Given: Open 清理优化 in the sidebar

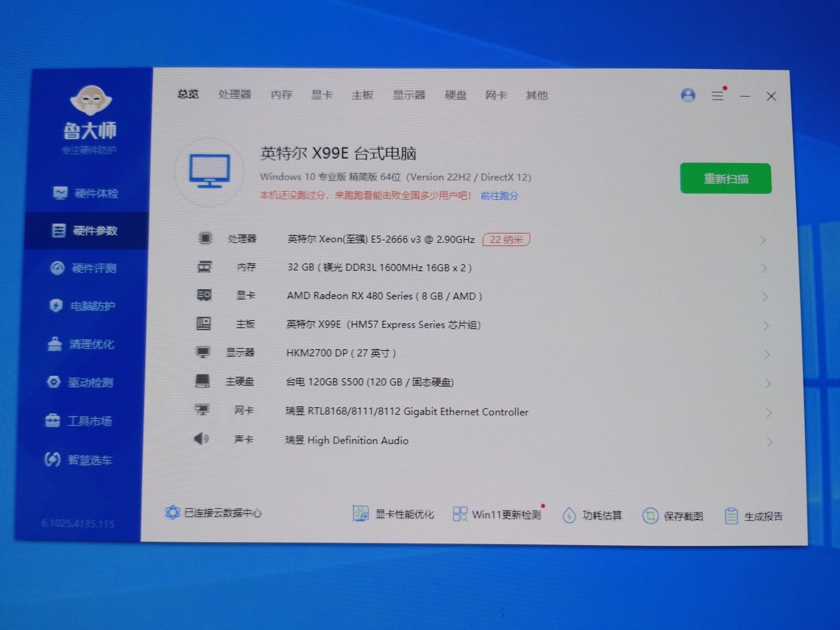Looking at the screenshot, I should click(x=82, y=344).
